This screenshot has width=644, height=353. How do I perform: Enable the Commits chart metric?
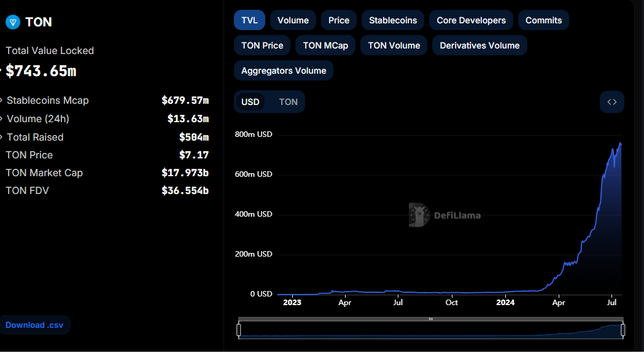[543, 20]
